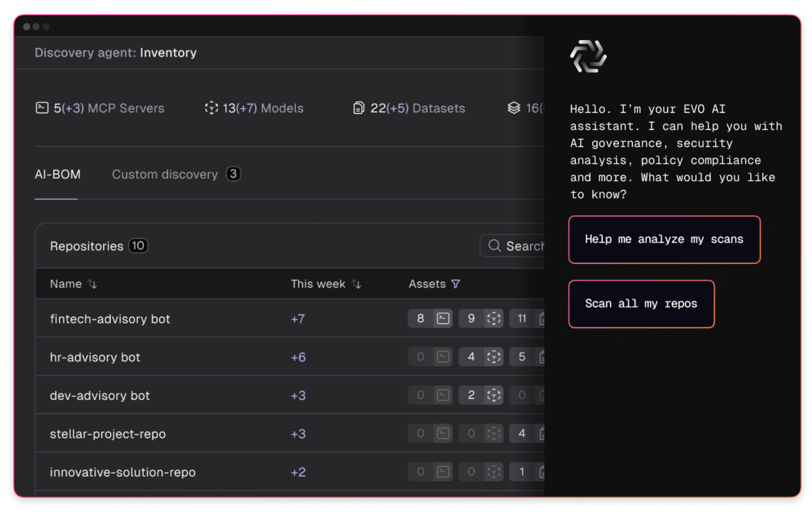Image resolution: width=812 pixels, height=520 pixels.
Task: Click the Assets filter funnel icon
Action: [455, 284]
